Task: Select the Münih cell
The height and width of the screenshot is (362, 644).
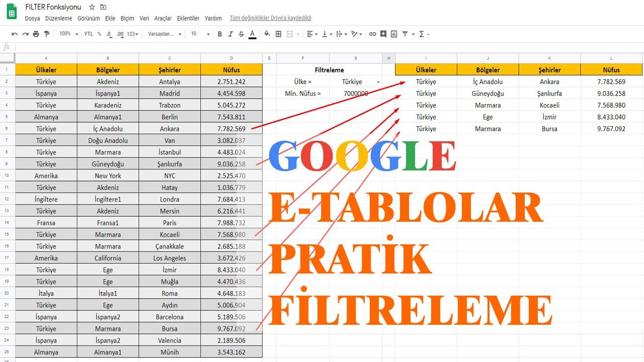Action: point(170,352)
